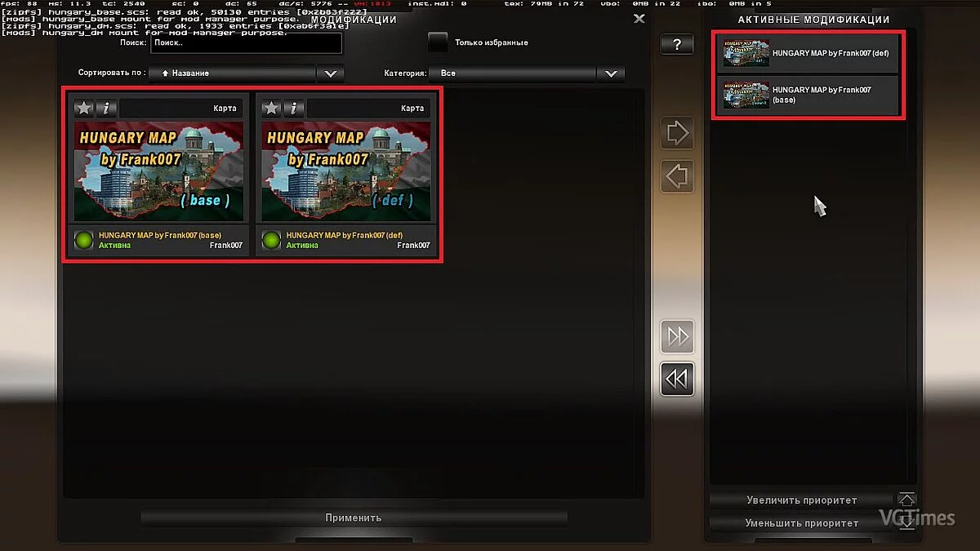Open mod info for HUNGARY MAP (base)
980x551 pixels.
coord(106,107)
